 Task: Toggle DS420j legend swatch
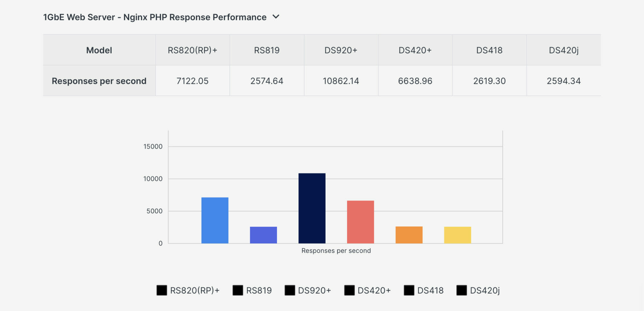[x=461, y=290]
